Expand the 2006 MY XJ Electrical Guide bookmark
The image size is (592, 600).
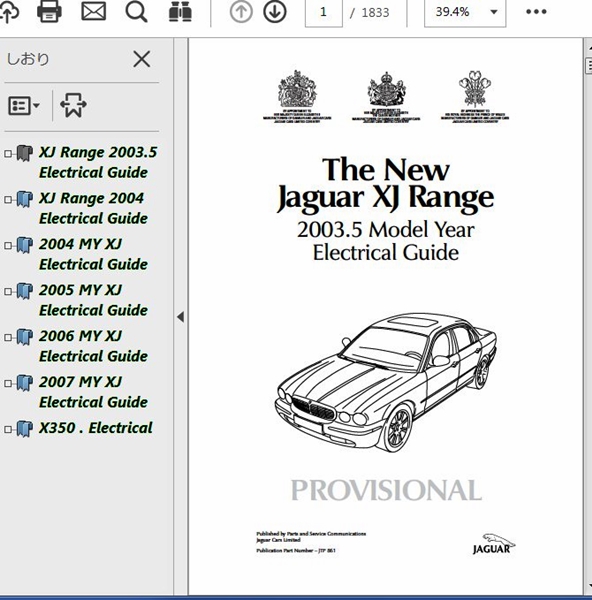coord(8,338)
